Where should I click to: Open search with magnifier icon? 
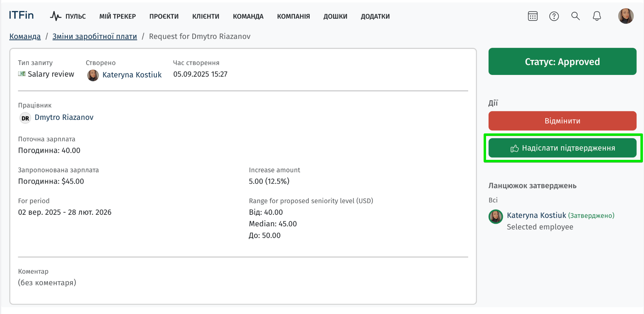coord(575,16)
